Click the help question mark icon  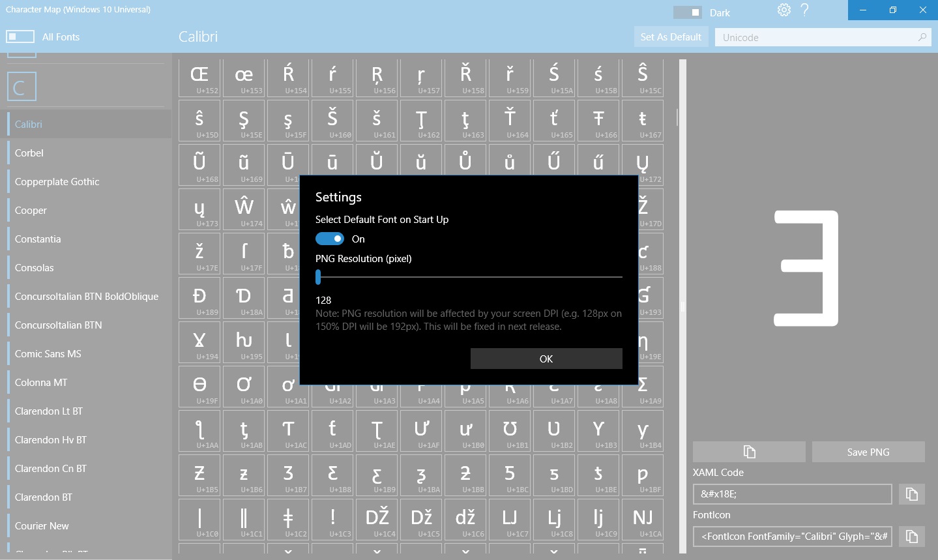pos(804,10)
